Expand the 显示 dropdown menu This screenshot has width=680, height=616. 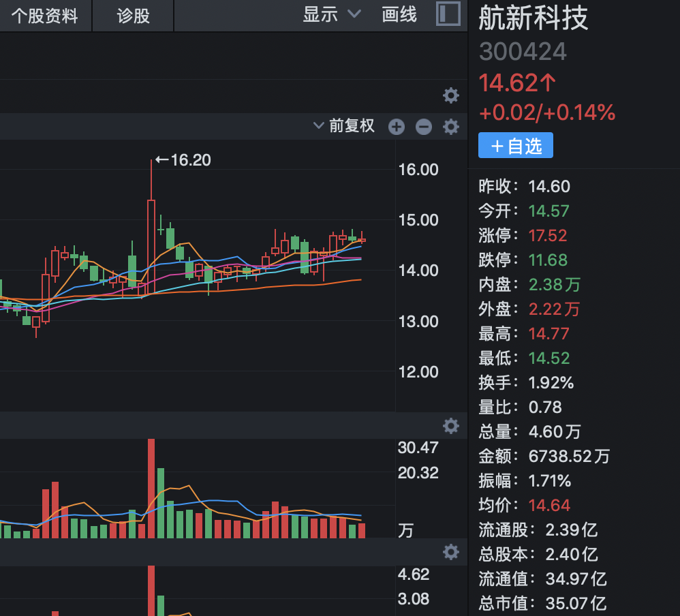[331, 14]
